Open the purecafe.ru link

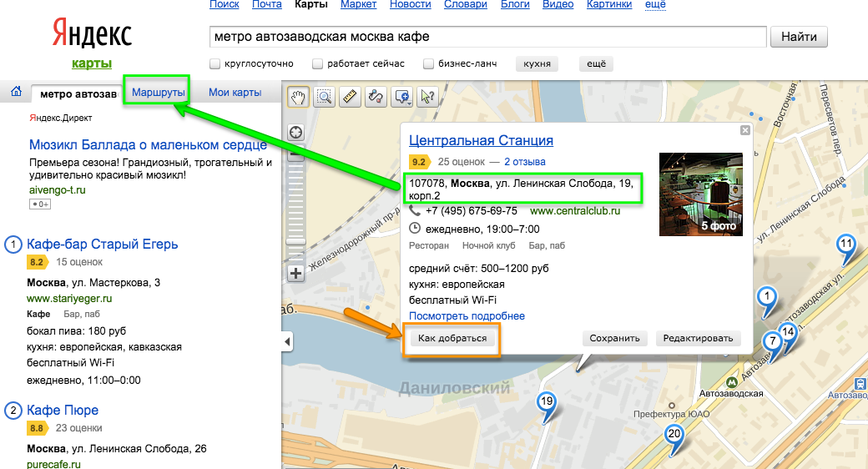click(x=53, y=464)
